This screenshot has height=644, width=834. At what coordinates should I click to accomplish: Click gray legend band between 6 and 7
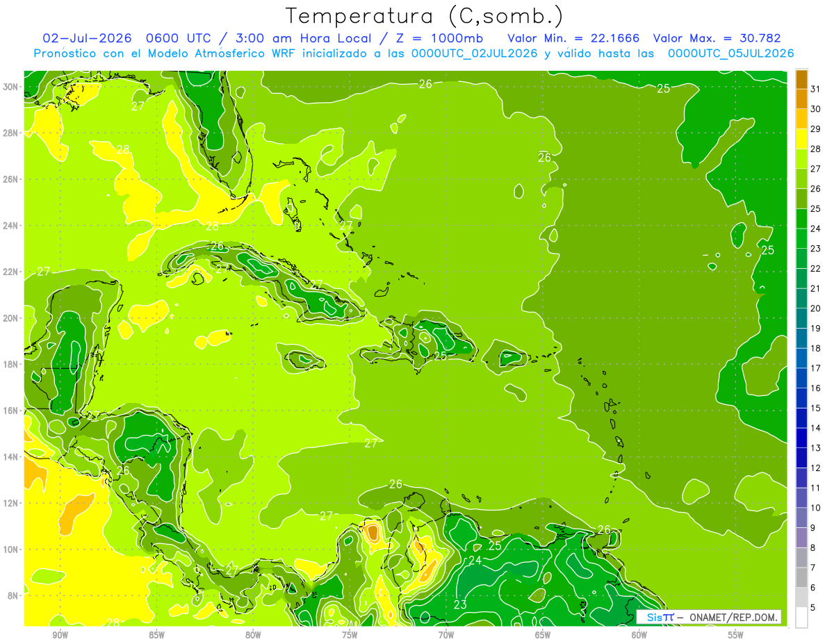801,577
